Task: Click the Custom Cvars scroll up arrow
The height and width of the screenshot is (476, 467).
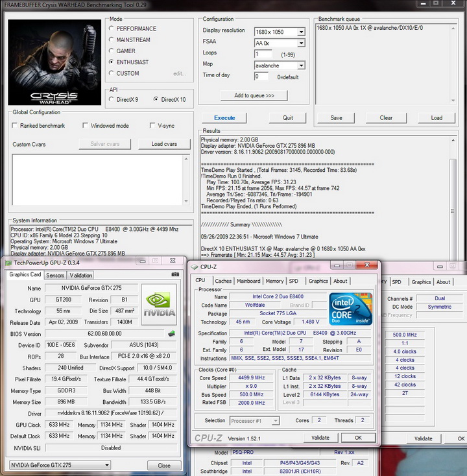Action: (186, 159)
